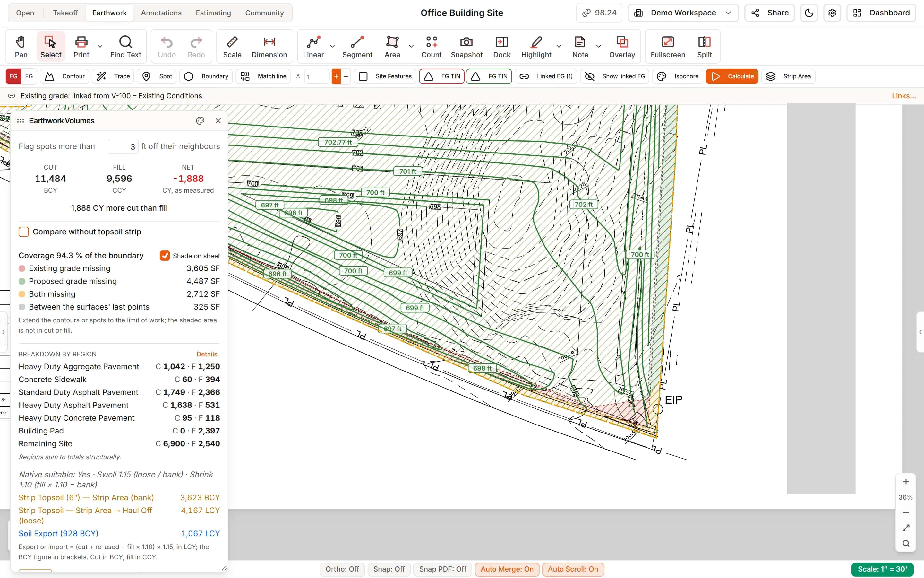Open the Overlay tool
Screen dimensions: 924x578
pos(622,46)
